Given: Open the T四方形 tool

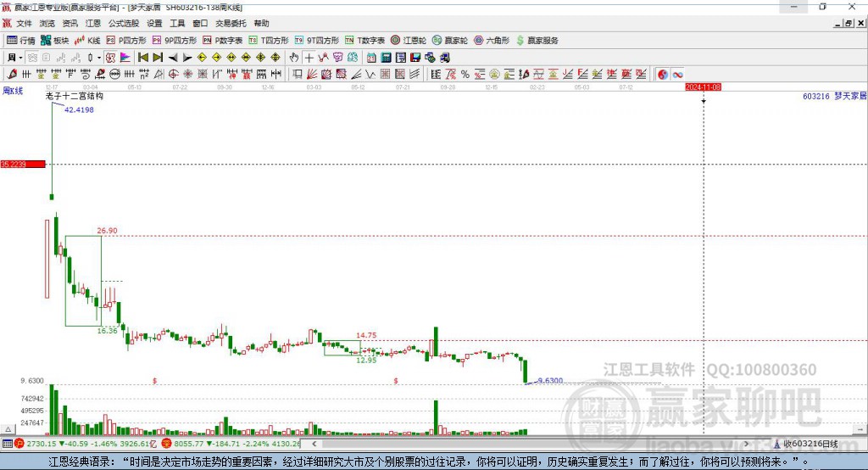Looking at the screenshot, I should click(268, 41).
